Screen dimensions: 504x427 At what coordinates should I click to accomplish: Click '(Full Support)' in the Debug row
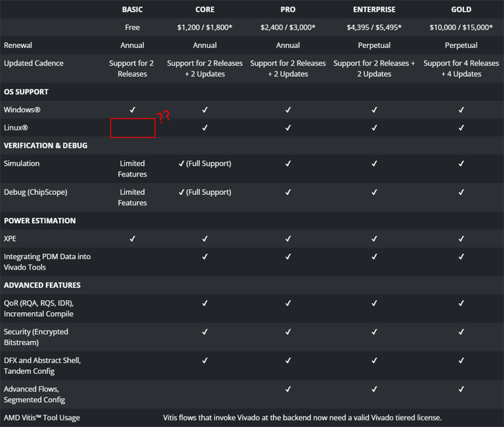coord(209,192)
